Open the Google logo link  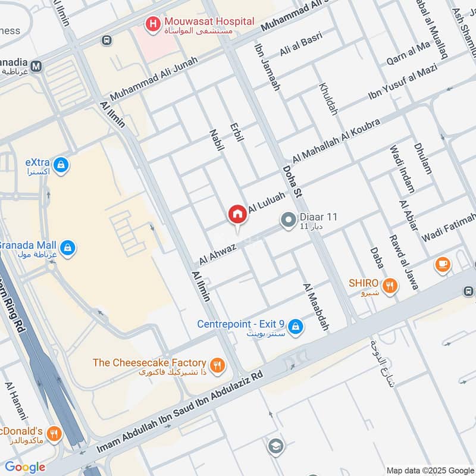25,467
